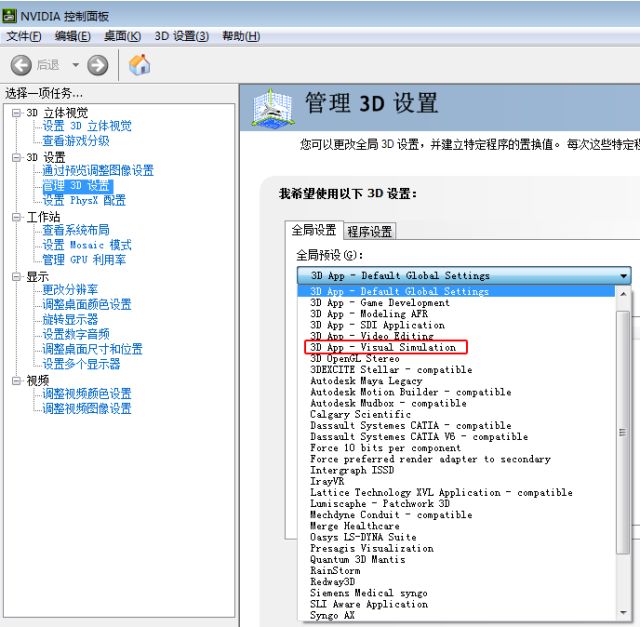Image resolution: width=640 pixels, height=627 pixels.
Task: Open the 编辑(E) menu
Action: [73, 36]
